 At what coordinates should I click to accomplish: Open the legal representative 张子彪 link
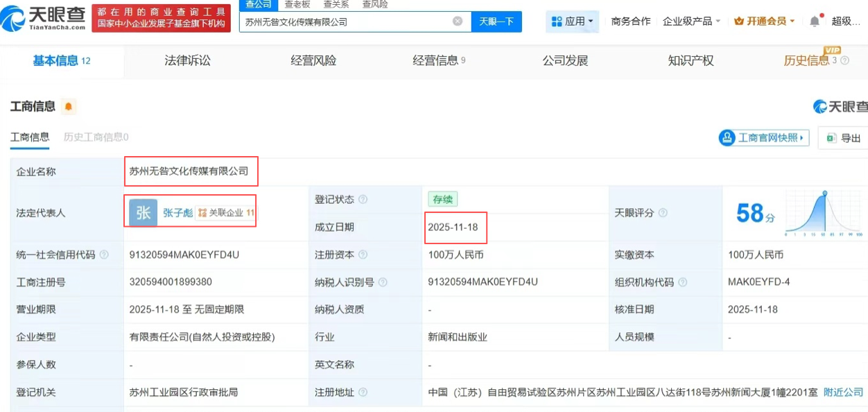[x=178, y=213]
